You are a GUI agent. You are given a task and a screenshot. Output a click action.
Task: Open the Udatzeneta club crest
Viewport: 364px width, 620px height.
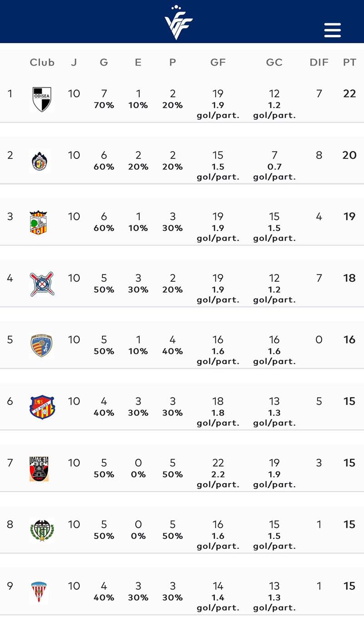[39, 468]
